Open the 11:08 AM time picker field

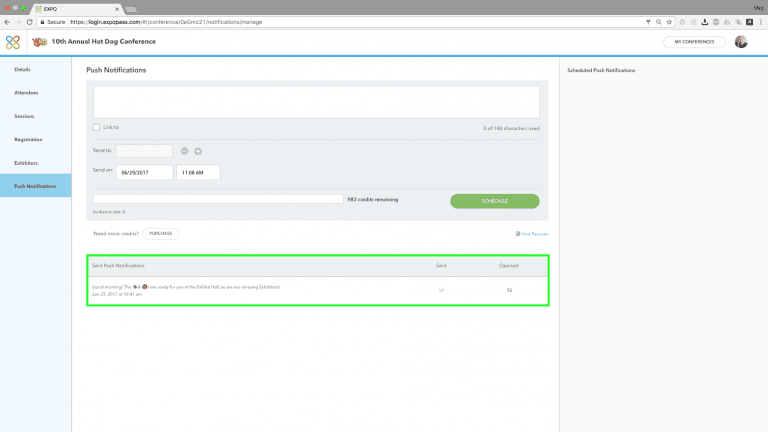coord(198,172)
